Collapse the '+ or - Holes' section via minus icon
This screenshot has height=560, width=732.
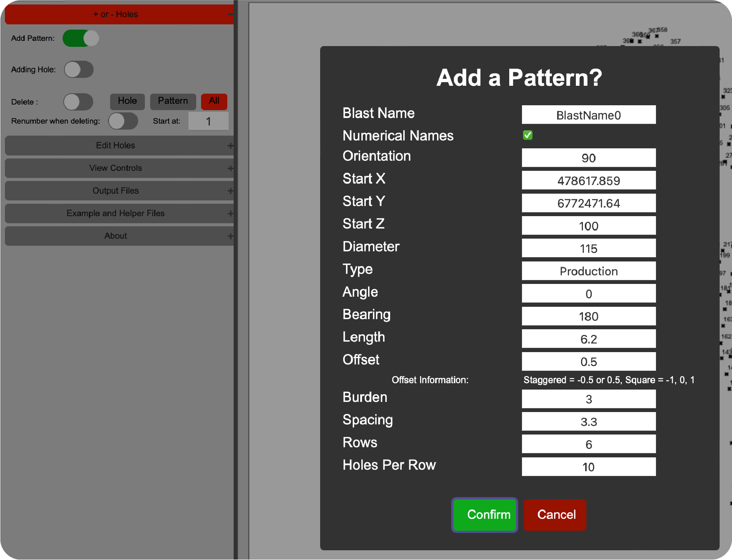230,14
